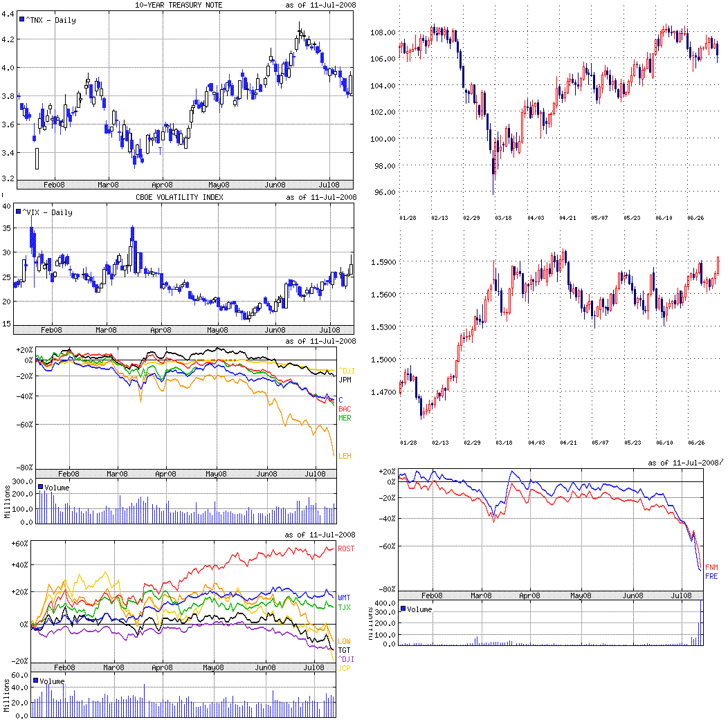Click the 4.4 value on Treasury yield axis

tap(8, 14)
